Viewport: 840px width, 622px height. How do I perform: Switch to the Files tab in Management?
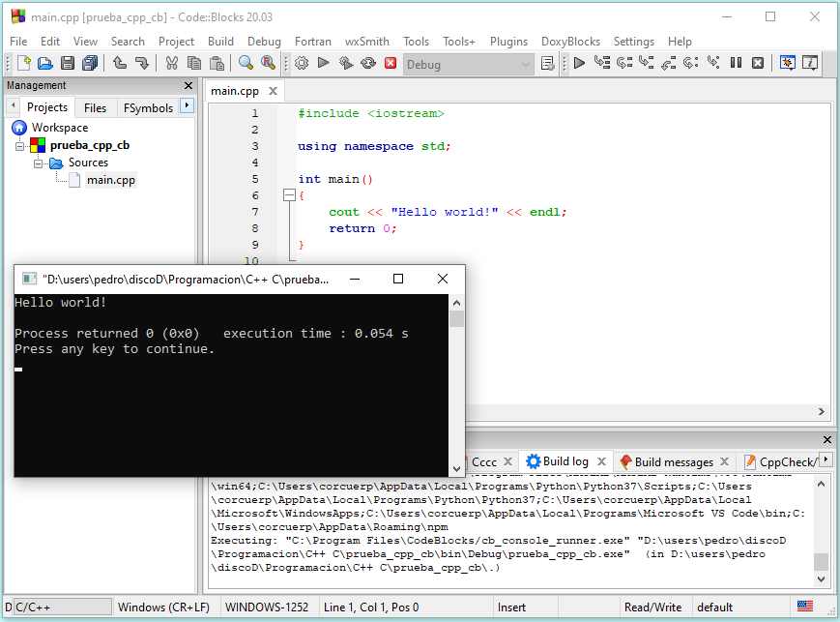(95, 107)
